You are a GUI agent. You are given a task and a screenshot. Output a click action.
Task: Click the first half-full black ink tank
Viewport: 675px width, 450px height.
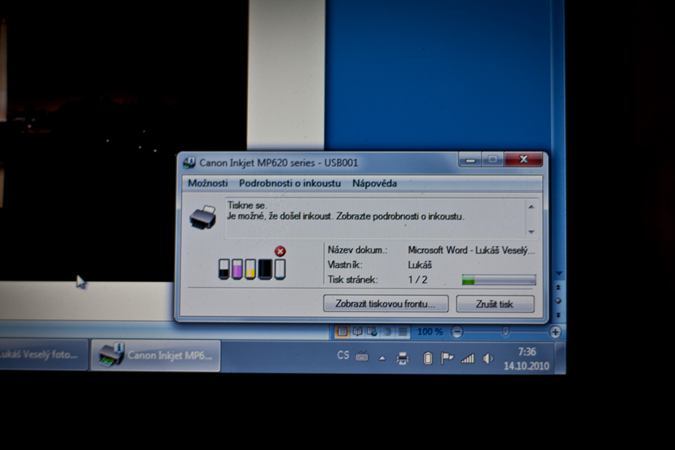[x=223, y=269]
